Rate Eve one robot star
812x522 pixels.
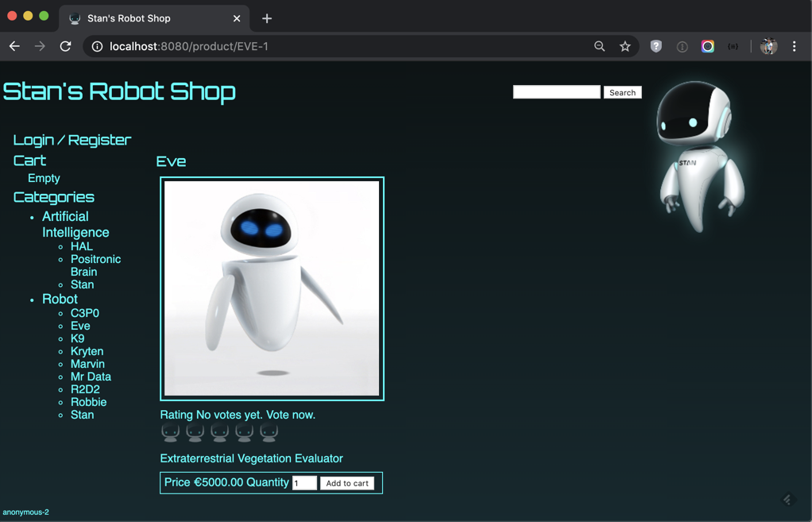[170, 432]
